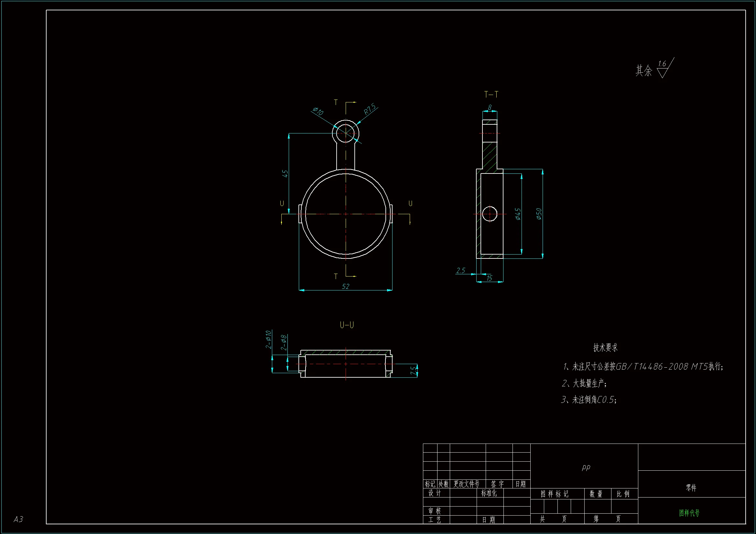Select the 52 width dimension text
Image resolution: width=756 pixels, height=534 pixels.
coord(345,286)
